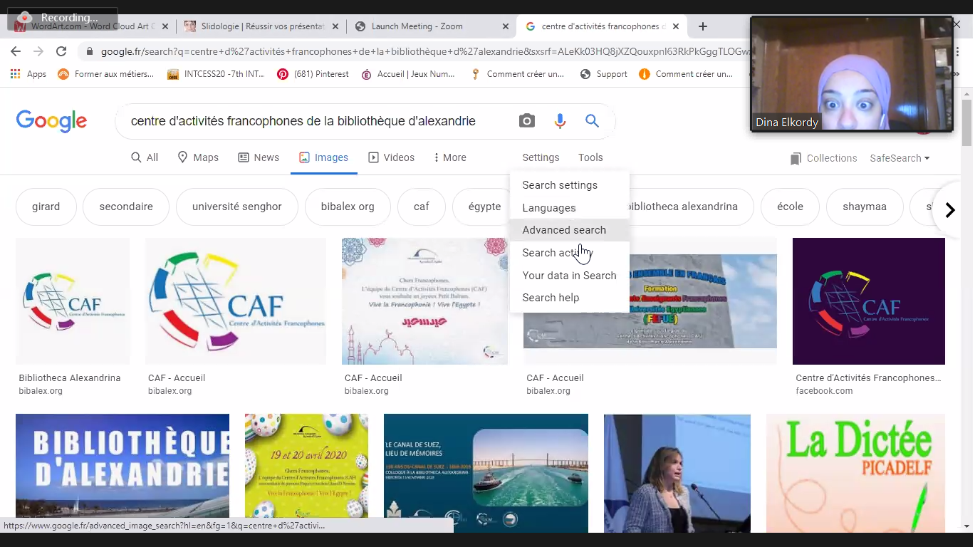Click the Google logo
The image size is (980, 547).
(51, 121)
